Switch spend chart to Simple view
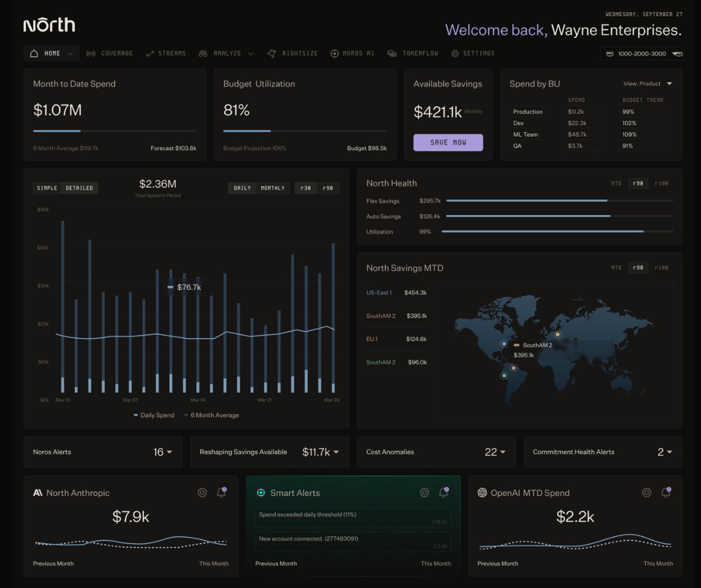 point(47,188)
